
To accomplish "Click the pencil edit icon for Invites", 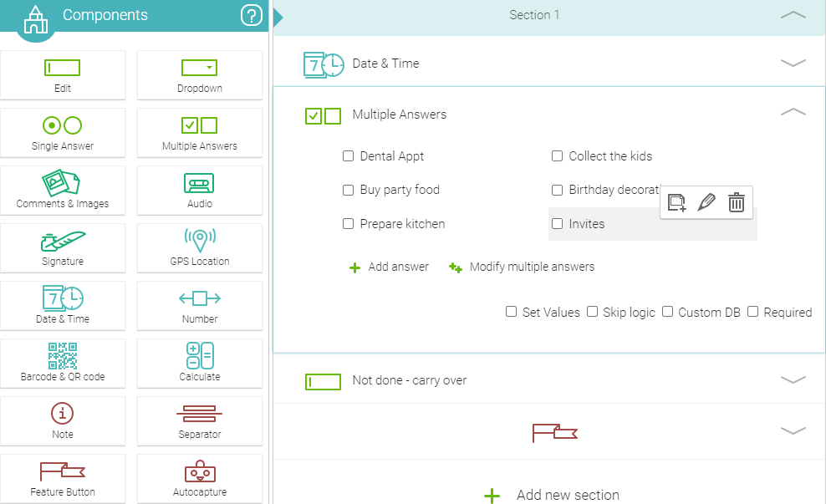I will click(706, 202).
